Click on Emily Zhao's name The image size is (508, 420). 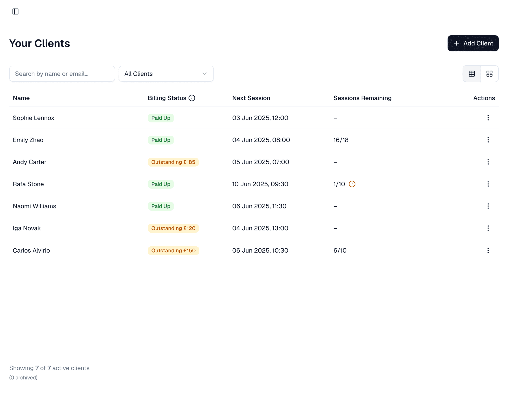tap(28, 140)
